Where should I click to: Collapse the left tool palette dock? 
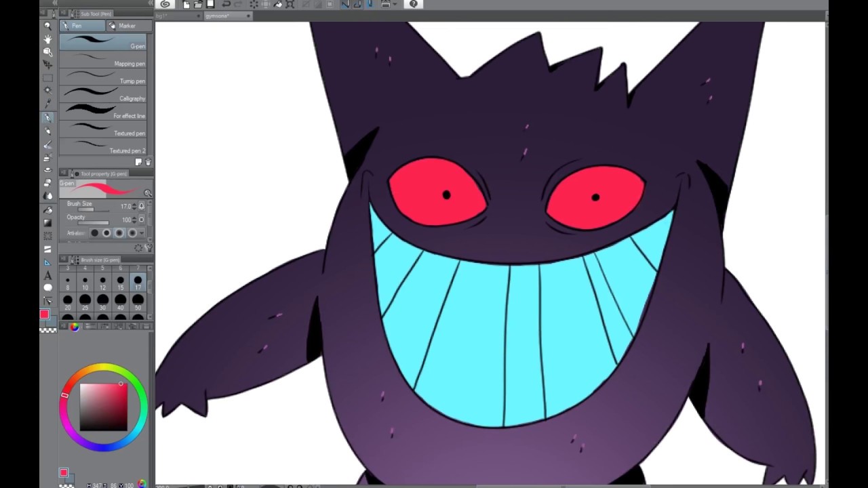[x=55, y=3]
